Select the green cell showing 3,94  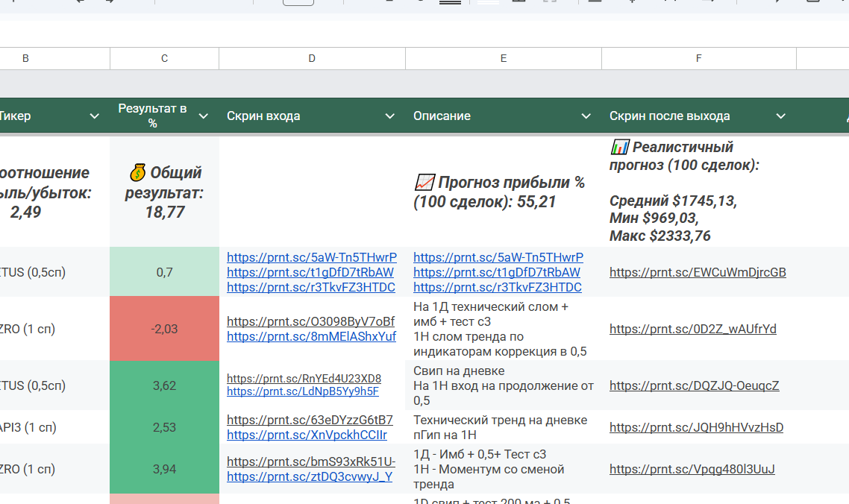pyautogui.click(x=165, y=469)
